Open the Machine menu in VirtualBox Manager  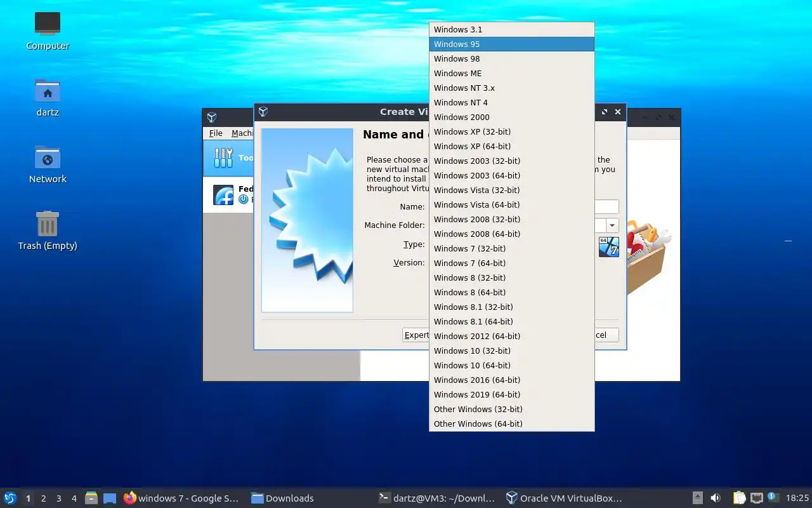[242, 133]
